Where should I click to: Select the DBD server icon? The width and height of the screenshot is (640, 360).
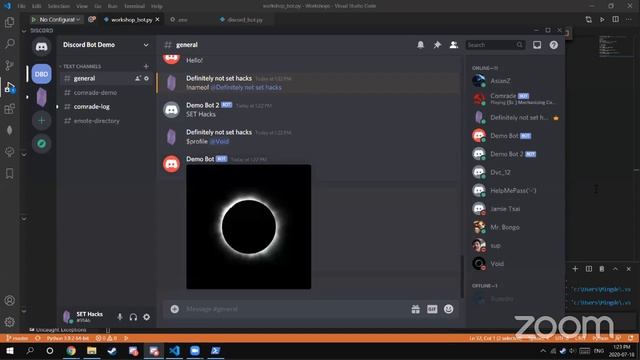[x=41, y=74]
